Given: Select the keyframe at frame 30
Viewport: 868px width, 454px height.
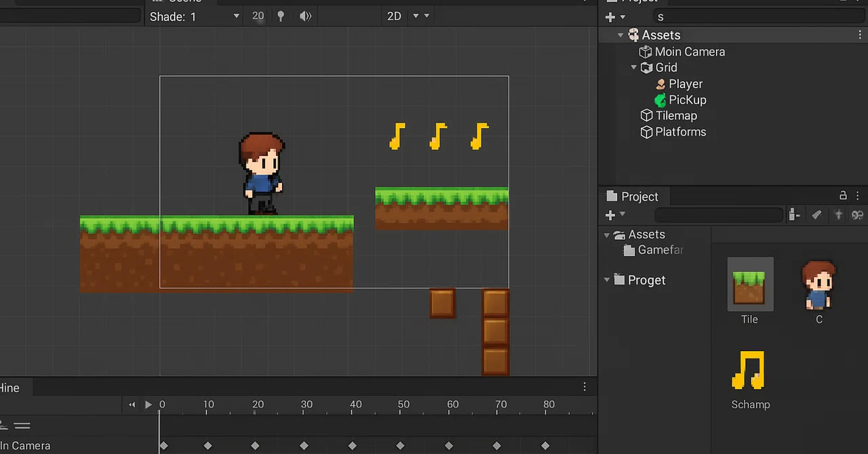Looking at the screenshot, I should point(304,446).
